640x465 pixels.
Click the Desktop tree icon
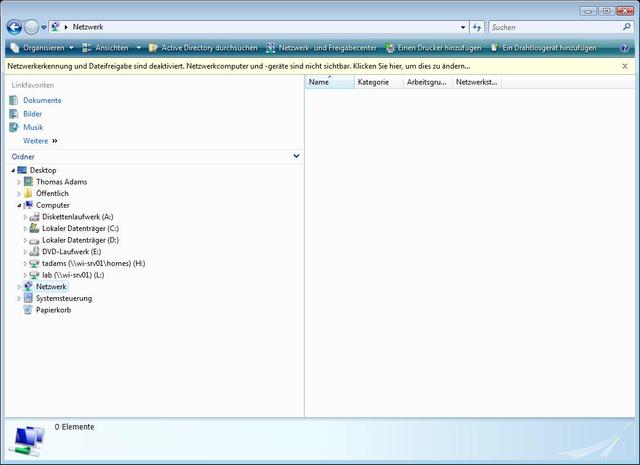[x=22, y=170]
